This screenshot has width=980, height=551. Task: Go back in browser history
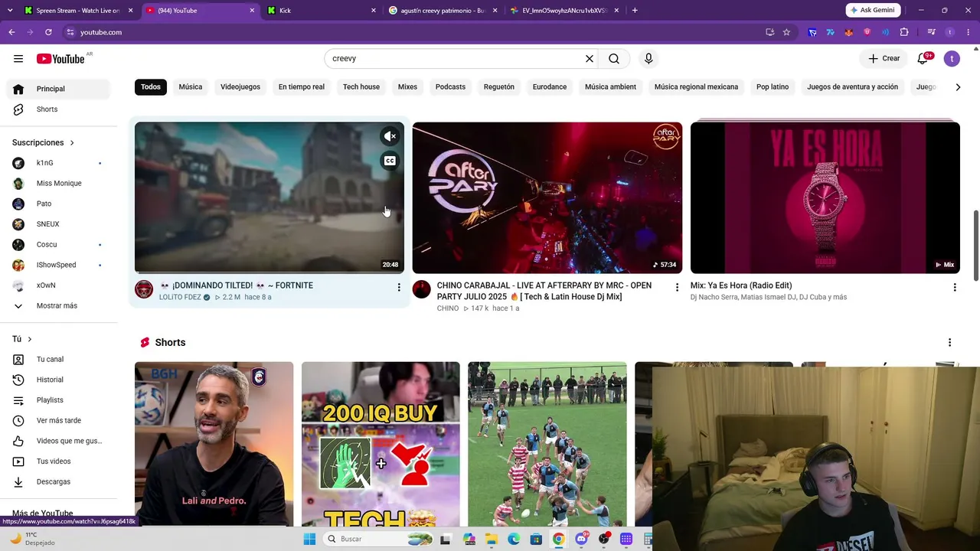coord(11,32)
